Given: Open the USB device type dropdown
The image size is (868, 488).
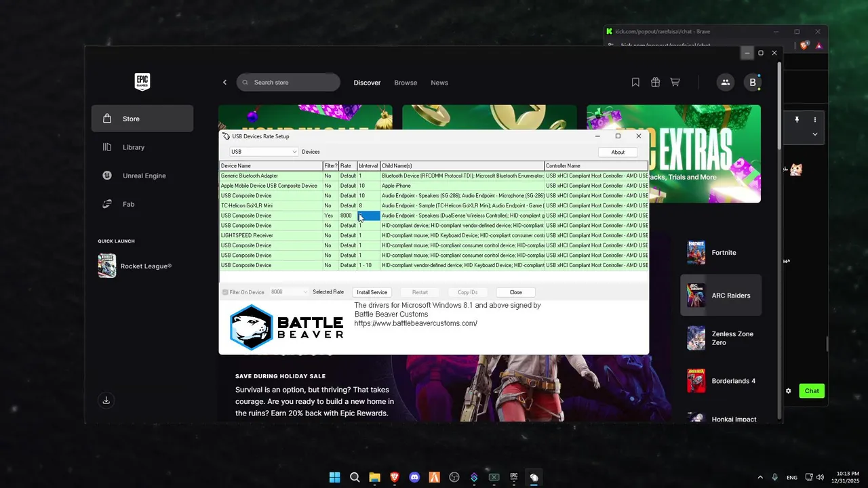Looking at the screenshot, I should [263, 152].
